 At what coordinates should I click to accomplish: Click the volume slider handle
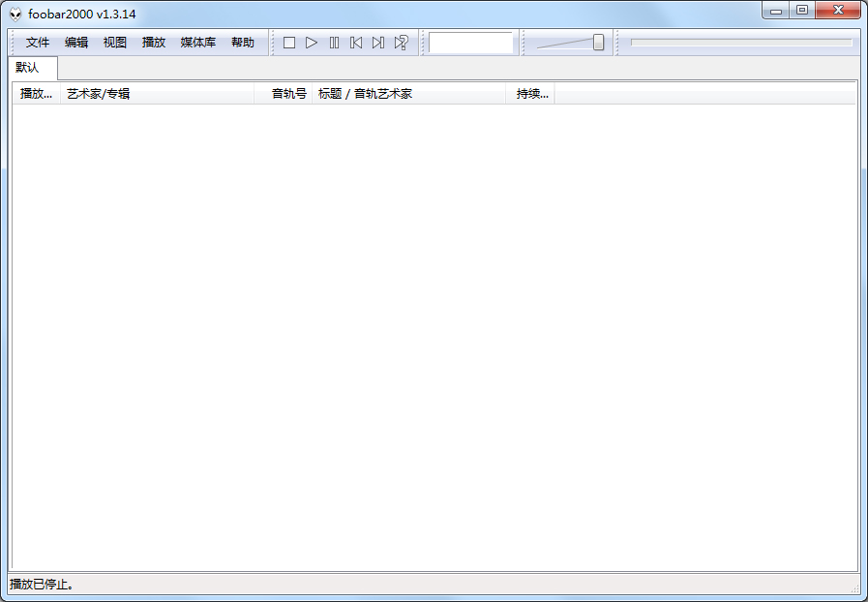pos(598,43)
